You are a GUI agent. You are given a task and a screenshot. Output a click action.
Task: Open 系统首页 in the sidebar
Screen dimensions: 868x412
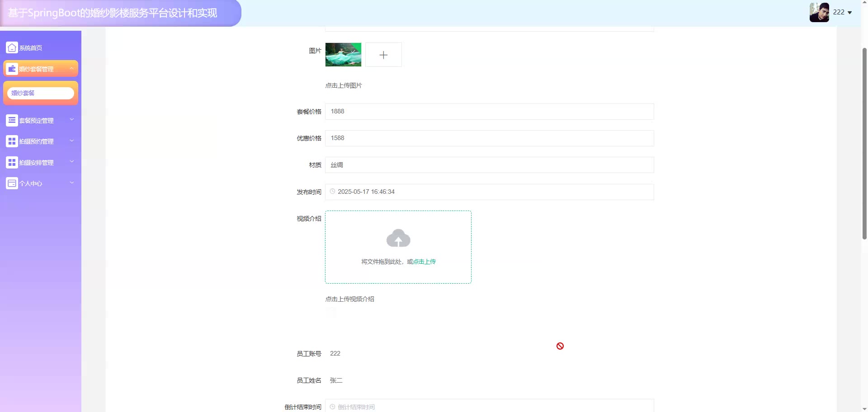41,47
